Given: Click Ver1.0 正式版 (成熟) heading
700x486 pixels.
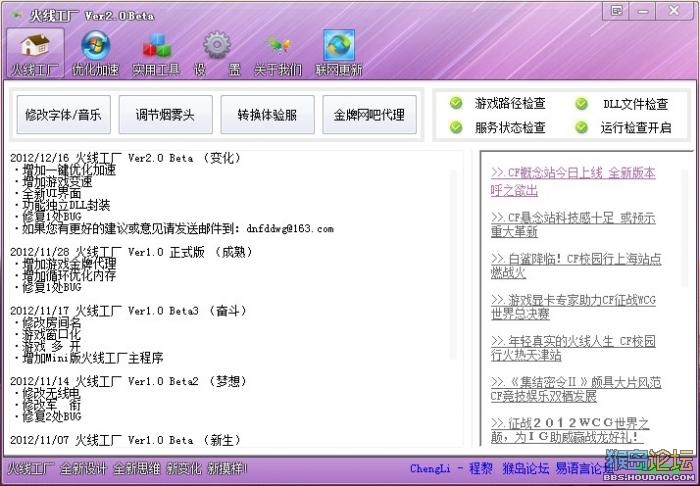Looking at the screenshot, I should click(x=131, y=252).
